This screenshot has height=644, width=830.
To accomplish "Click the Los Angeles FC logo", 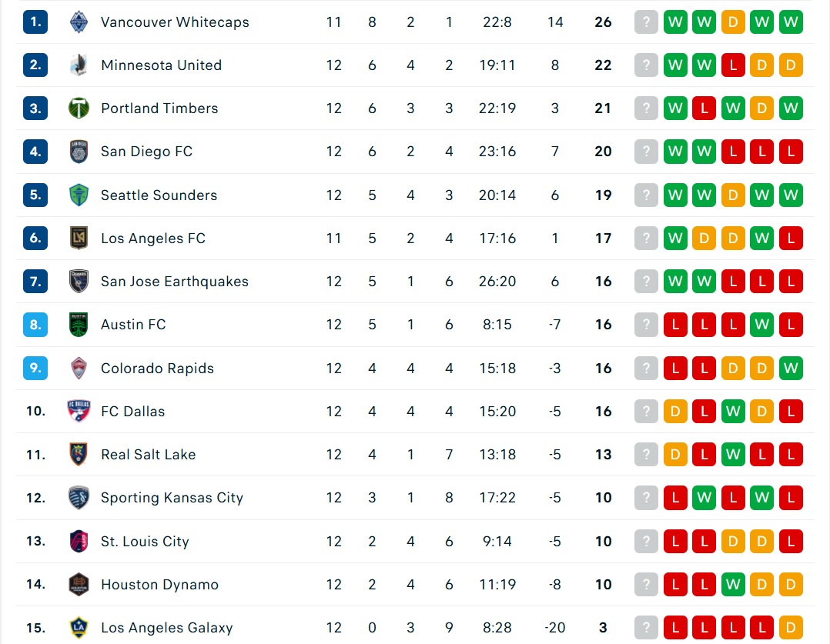I will pos(79,238).
